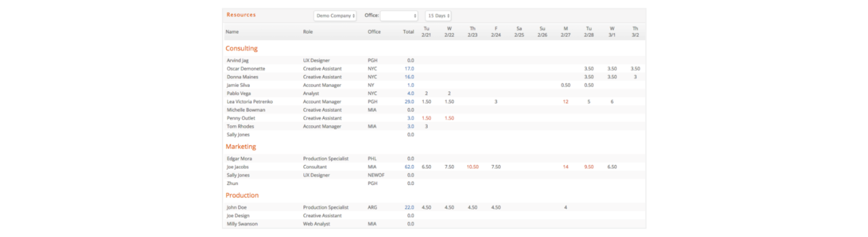Select resource Pablo Vega

(239, 93)
